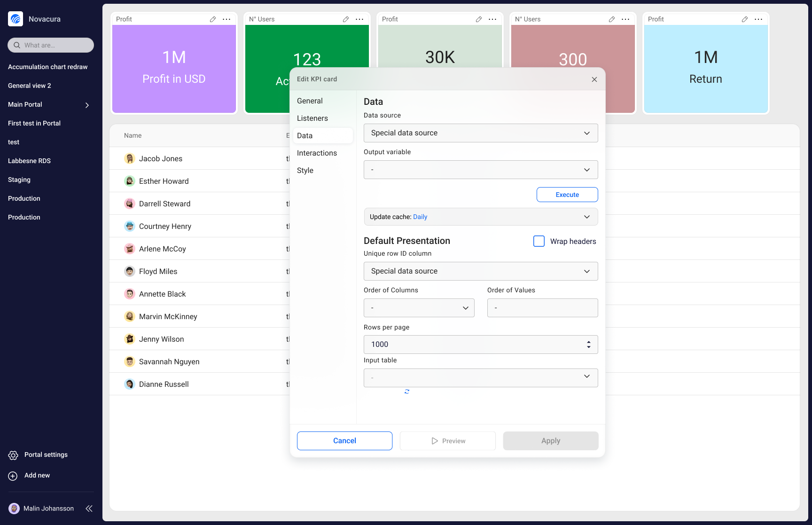Click the Novacura logo
Viewport: 812px width, 525px height.
coord(15,19)
